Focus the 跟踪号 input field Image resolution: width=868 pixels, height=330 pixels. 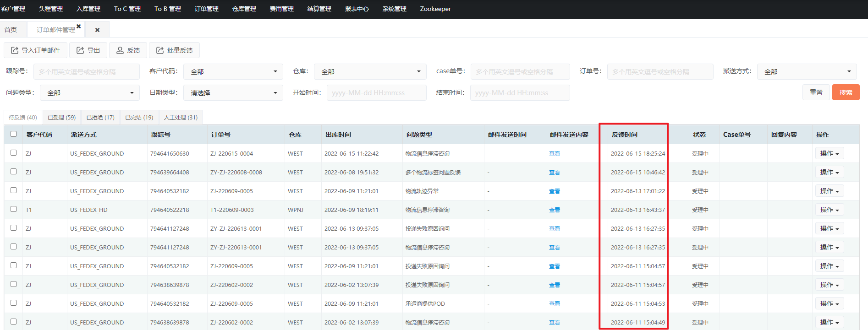coord(87,71)
